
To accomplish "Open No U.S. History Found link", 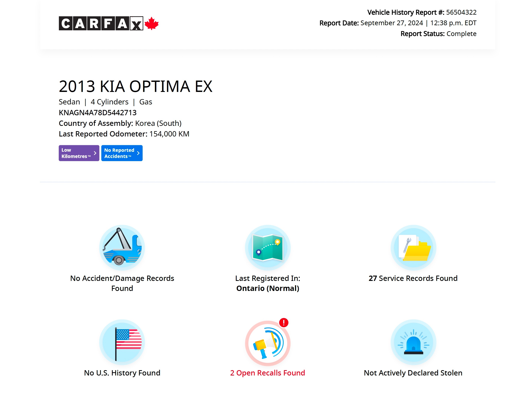I will 122,373.
